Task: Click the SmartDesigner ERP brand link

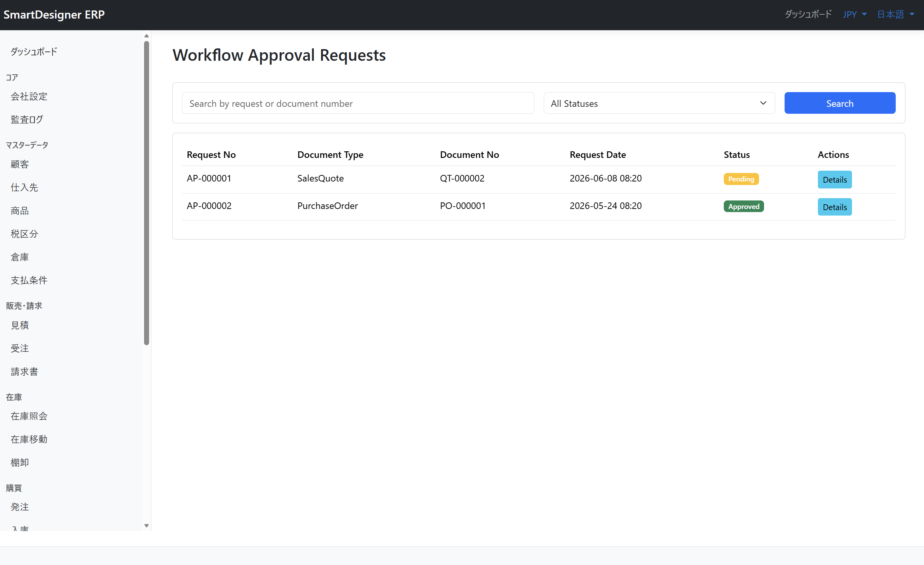Action: click(54, 15)
